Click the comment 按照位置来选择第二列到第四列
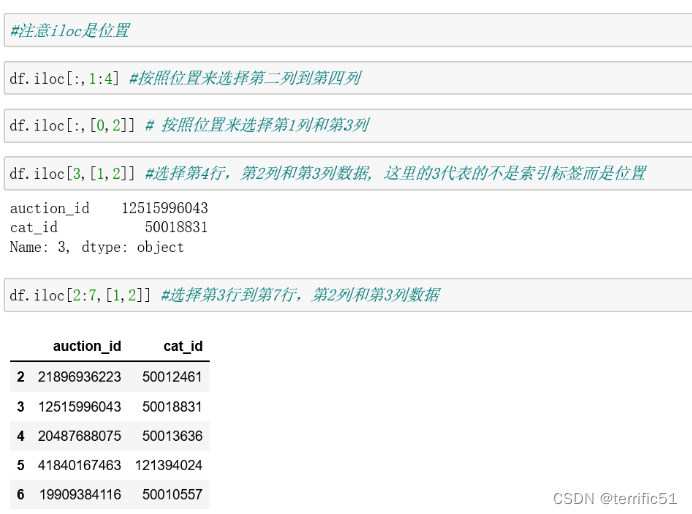692x514 pixels. point(245,78)
